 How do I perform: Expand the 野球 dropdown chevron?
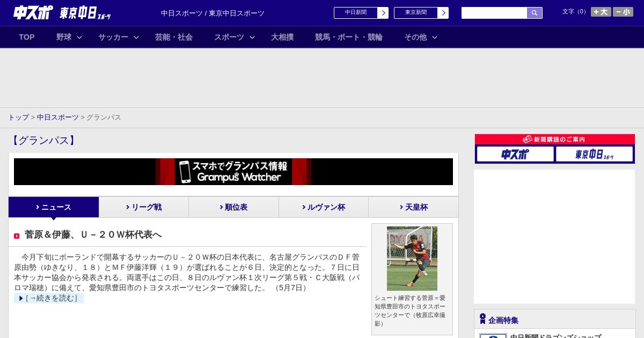tap(79, 37)
